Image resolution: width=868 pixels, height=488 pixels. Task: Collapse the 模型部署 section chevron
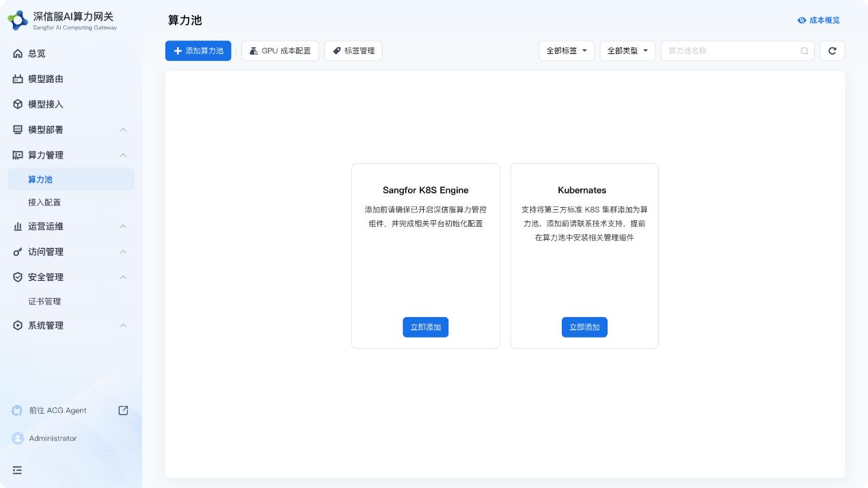coord(123,129)
